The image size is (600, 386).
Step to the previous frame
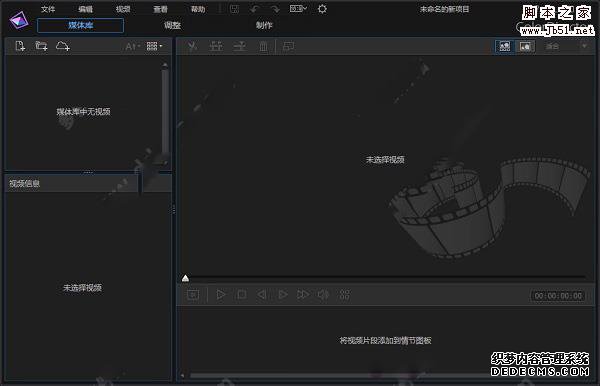tap(262, 295)
